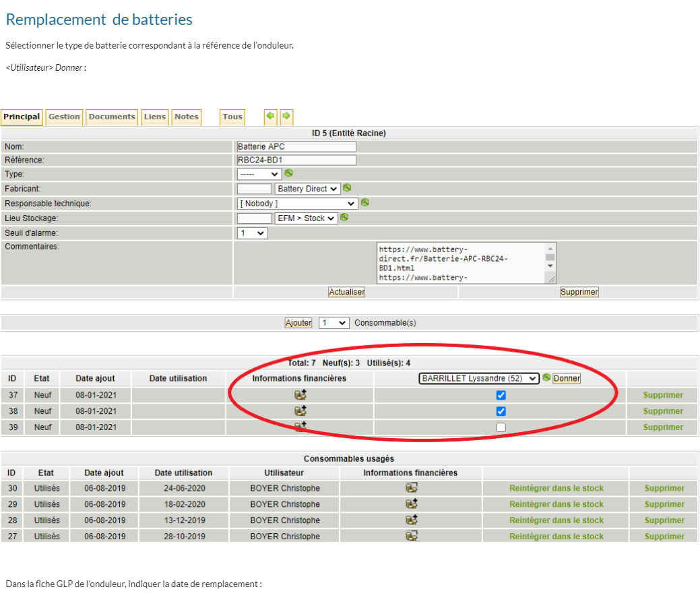Click the green icon beside Responsable technique
This screenshot has width=700, height=606.
click(365, 202)
